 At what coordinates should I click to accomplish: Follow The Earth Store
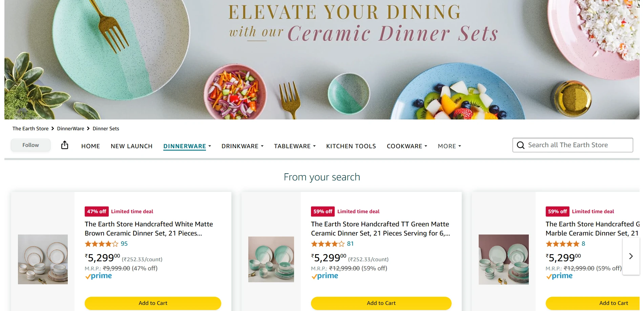point(30,145)
